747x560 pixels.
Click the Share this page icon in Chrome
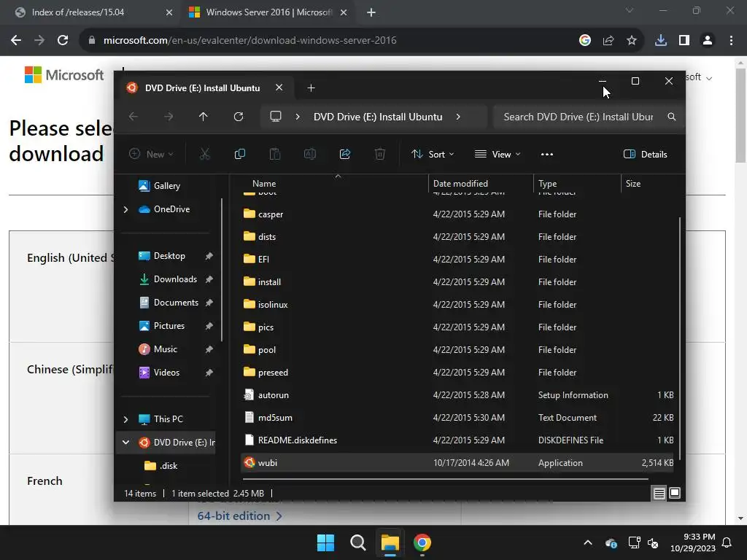pos(608,41)
